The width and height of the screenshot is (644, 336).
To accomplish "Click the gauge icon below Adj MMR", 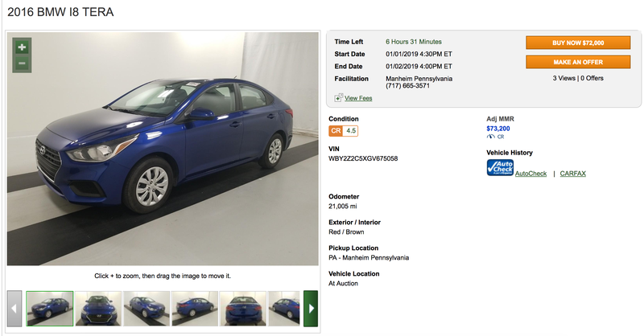I will point(491,137).
